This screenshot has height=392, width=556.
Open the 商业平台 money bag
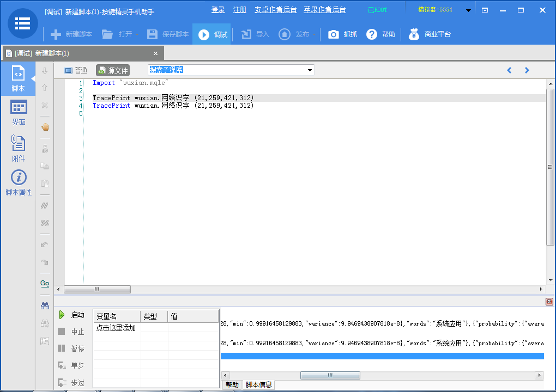tap(430, 34)
